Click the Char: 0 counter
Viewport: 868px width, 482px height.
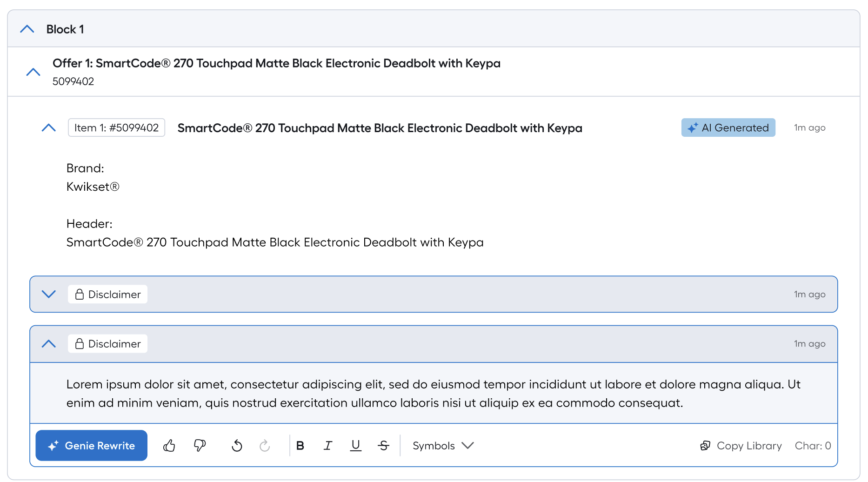813,446
